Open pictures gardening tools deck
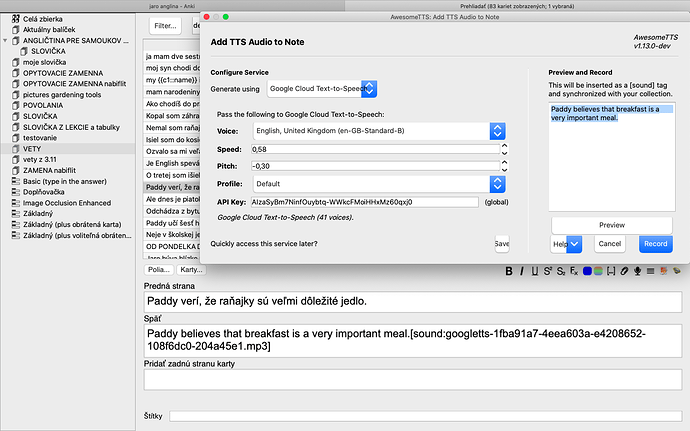Viewport: 690px width, 431px height. point(62,95)
